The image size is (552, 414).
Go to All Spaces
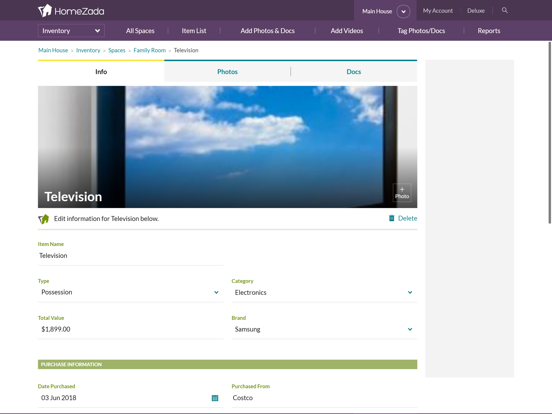[140, 31]
